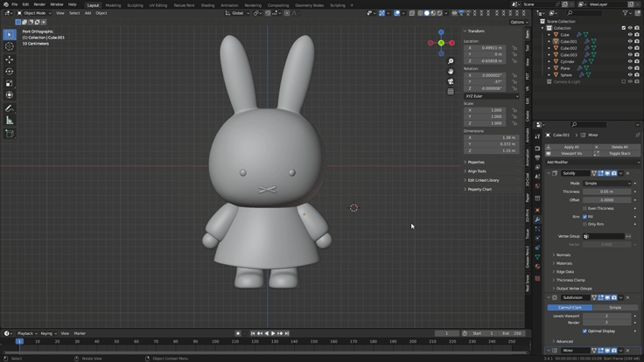
Task: Hide Cube.001 with its eye icon
Action: [x=630, y=41]
